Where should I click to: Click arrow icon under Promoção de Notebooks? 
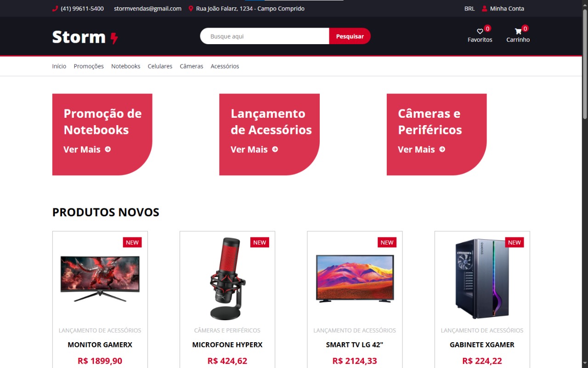[107, 149]
